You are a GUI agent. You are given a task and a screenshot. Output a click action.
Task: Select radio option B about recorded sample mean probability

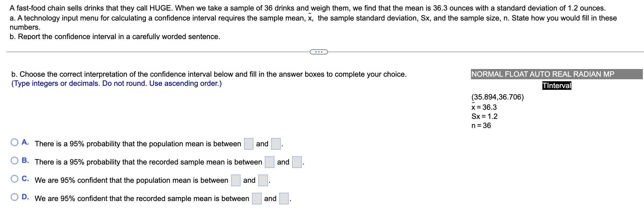coord(15,161)
